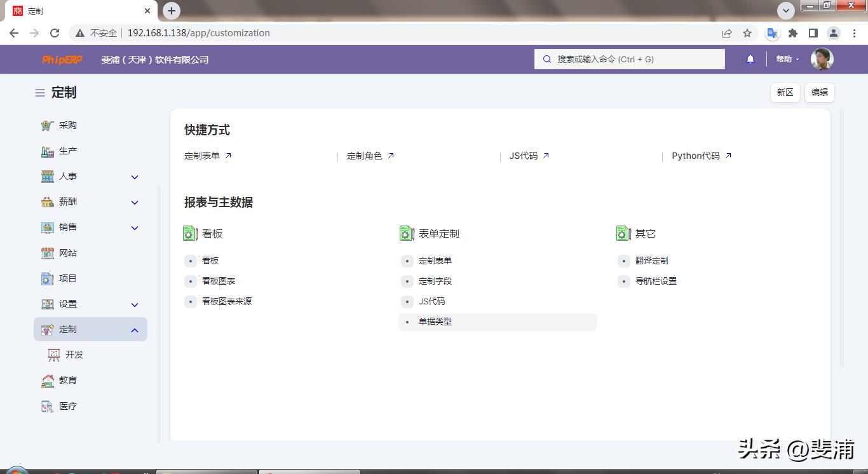
Task: Open the 采购 module in the sidebar
Action: [67, 125]
